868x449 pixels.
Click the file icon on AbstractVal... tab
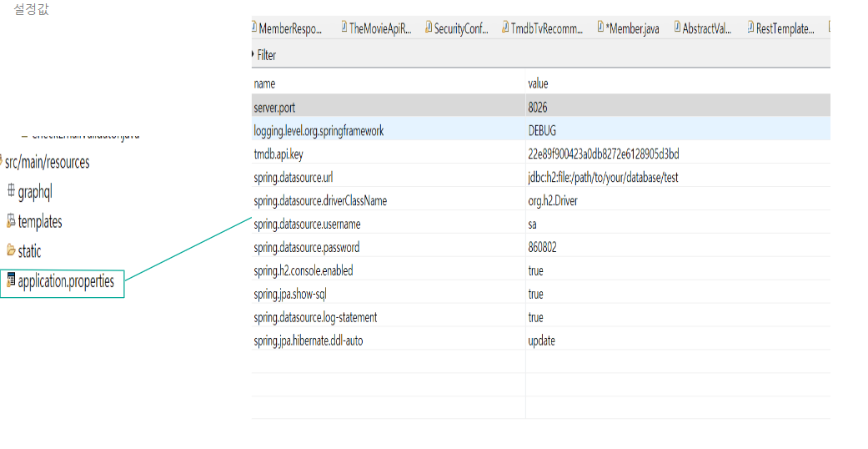[x=678, y=27]
